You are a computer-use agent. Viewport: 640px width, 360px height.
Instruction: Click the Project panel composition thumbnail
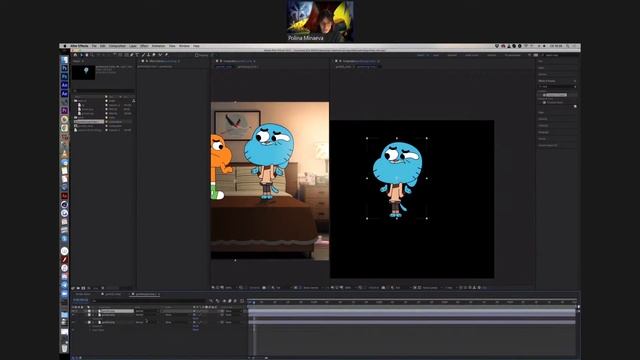tap(84, 72)
